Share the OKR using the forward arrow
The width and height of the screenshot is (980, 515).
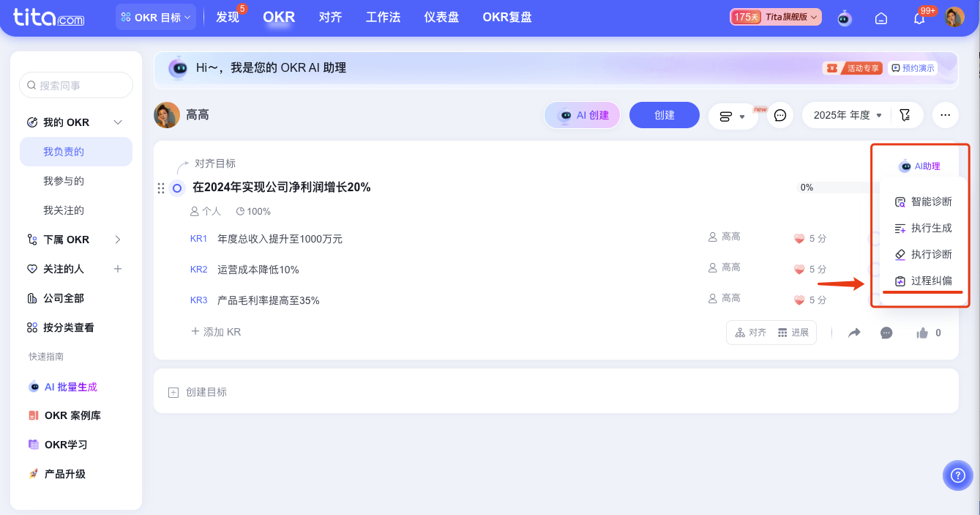(853, 333)
